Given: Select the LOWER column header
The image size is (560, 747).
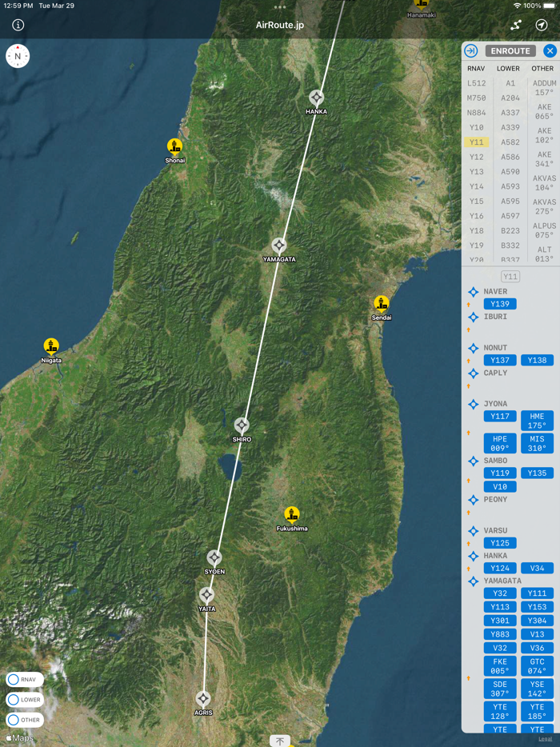Looking at the screenshot, I should point(509,69).
